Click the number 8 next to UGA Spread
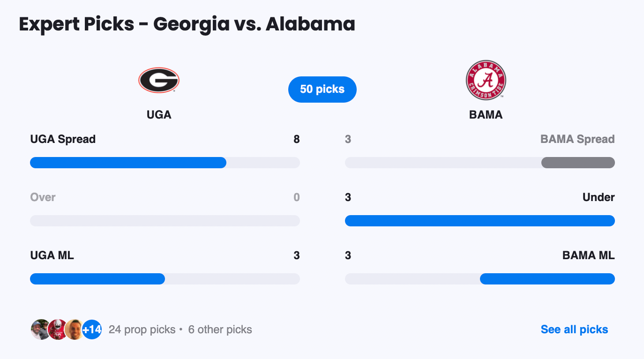 (297, 139)
